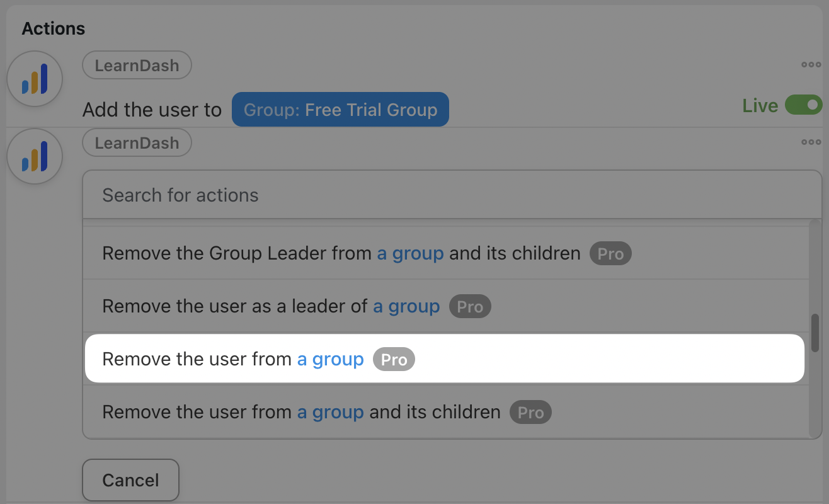Click the Live status label
Viewport: 829px width, 504px height.
[x=760, y=105]
